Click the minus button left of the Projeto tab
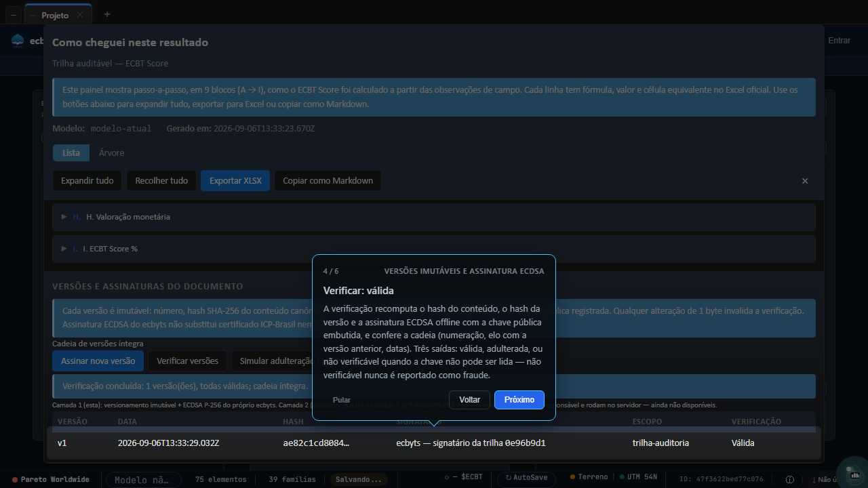 [15, 15]
